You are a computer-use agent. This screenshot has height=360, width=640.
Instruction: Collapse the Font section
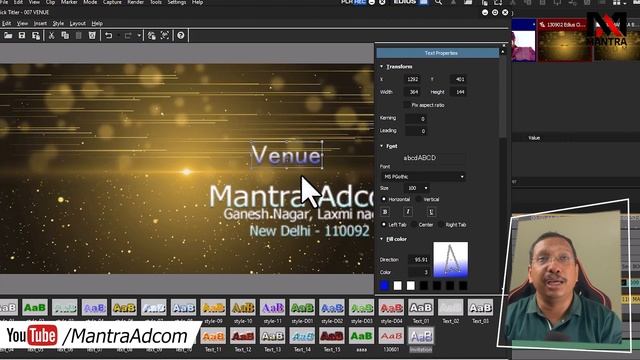[382, 146]
